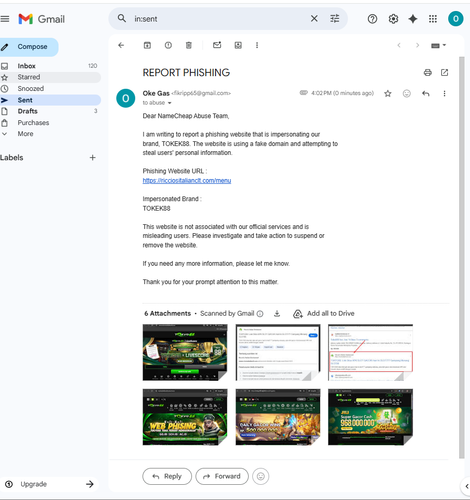Create a new label with the plus
Viewport: 470px width, 500px height.
[x=93, y=158]
